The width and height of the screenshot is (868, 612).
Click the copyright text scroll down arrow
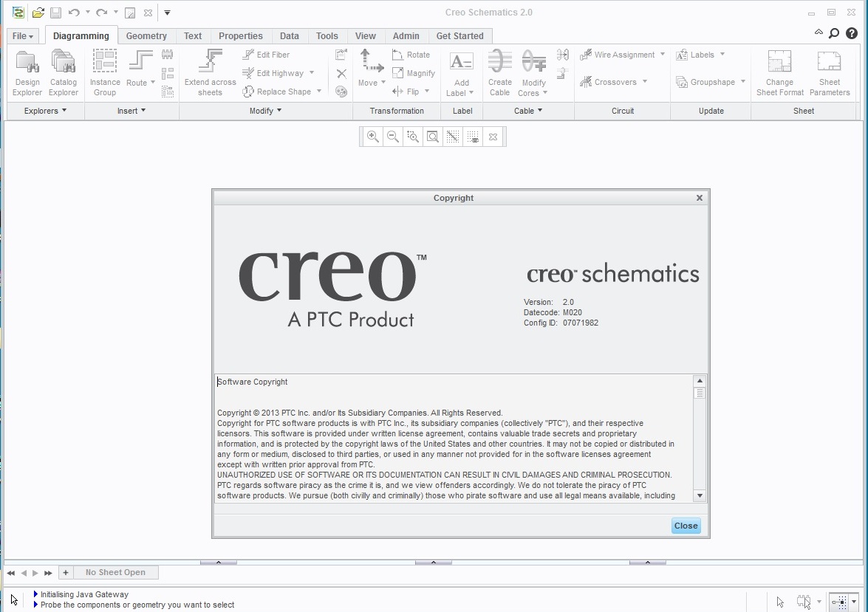700,496
